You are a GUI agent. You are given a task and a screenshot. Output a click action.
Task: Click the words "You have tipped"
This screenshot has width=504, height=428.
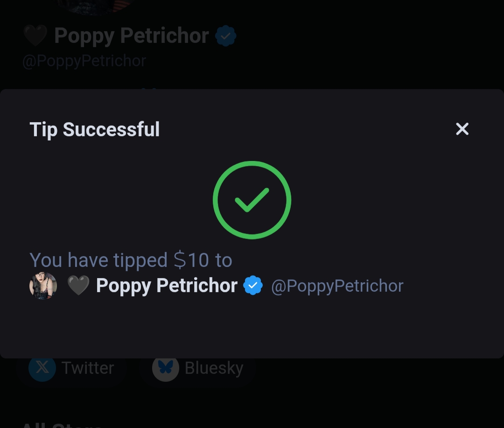[x=98, y=260]
